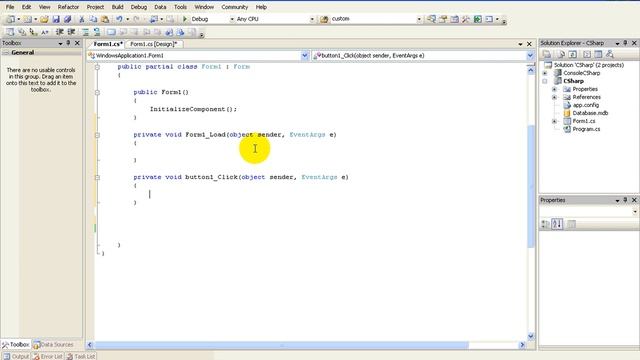This screenshot has width=640, height=360.
Task: Collapse the button1_Click method outline
Action: [x=97, y=178]
